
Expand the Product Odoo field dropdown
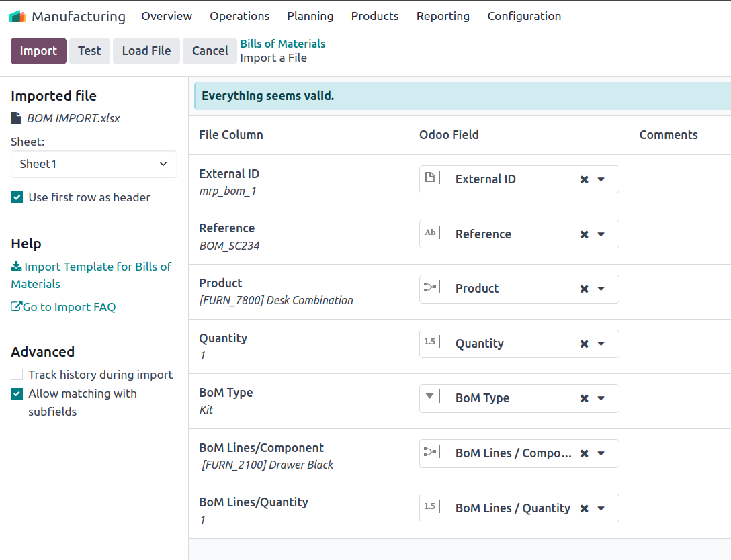(x=601, y=289)
